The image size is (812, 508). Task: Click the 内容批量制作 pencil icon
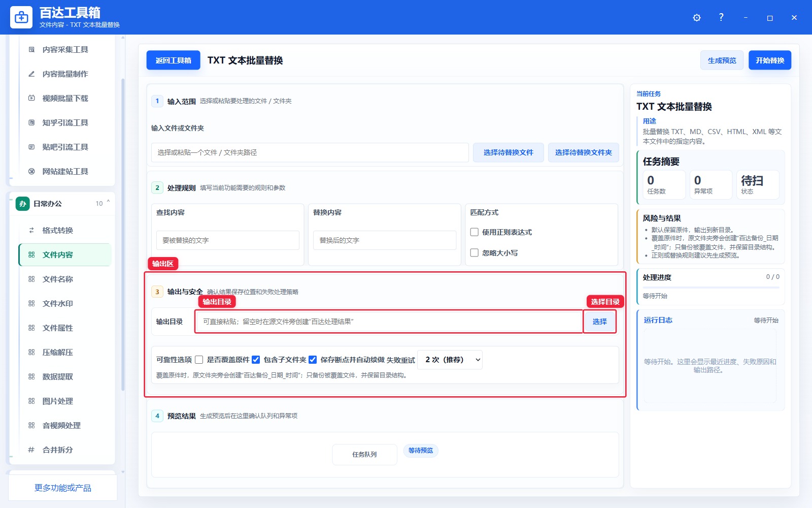pos(31,74)
